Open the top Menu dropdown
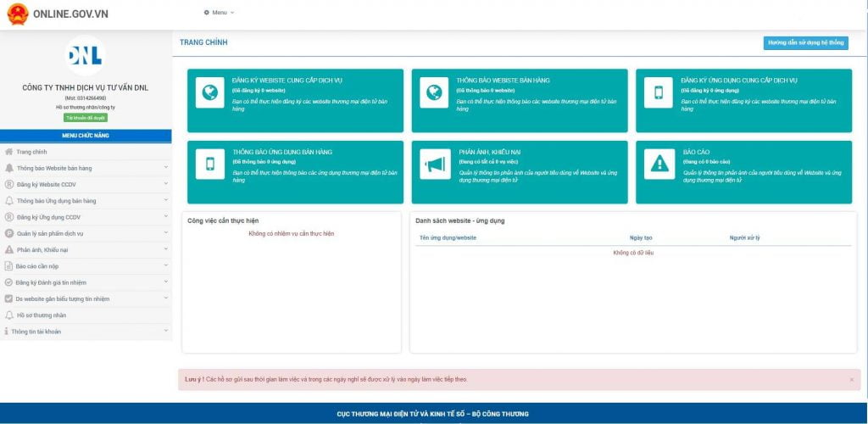This screenshot has height=424, width=868. pyautogui.click(x=220, y=12)
